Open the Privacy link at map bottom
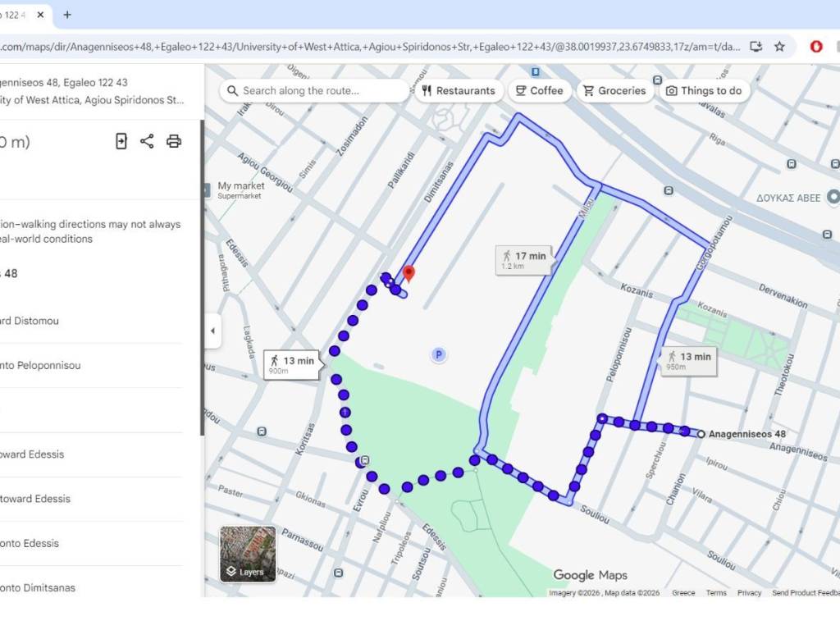This screenshot has height=630, width=840. click(x=749, y=593)
